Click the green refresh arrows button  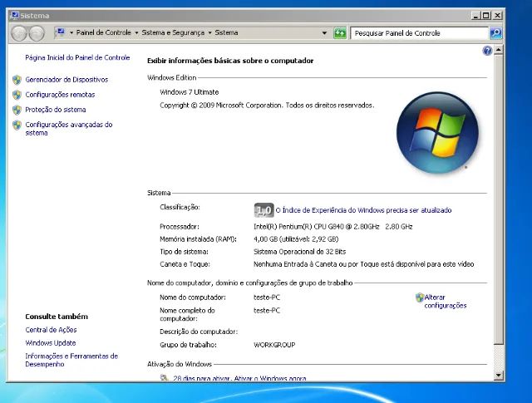[340, 33]
